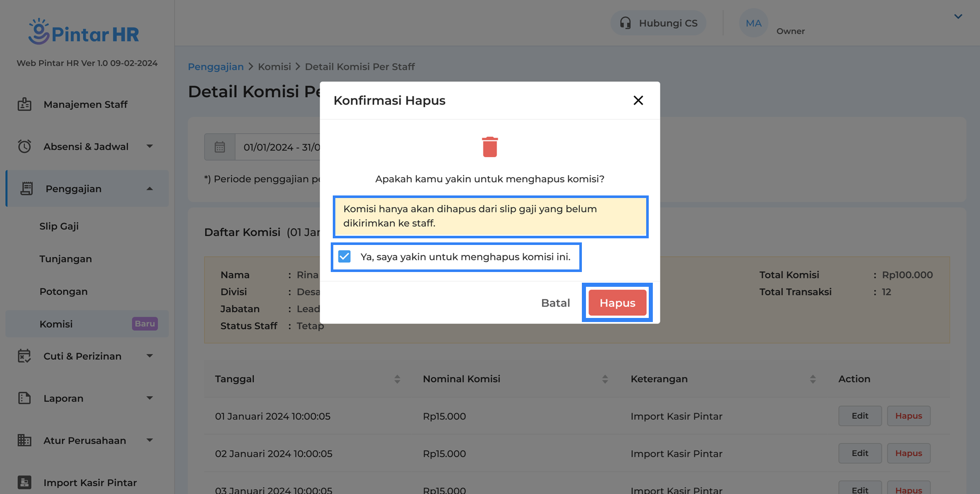Click the Atur Perusahaan building icon
Screen dimensions: 980x494
(24, 440)
